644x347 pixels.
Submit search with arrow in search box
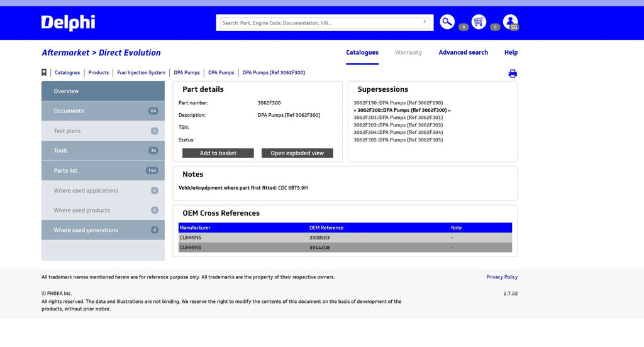(425, 22)
